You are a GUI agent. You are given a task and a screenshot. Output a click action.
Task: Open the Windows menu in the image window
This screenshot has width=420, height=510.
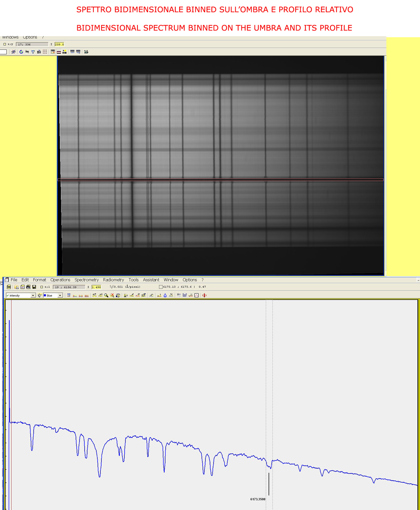coord(10,37)
